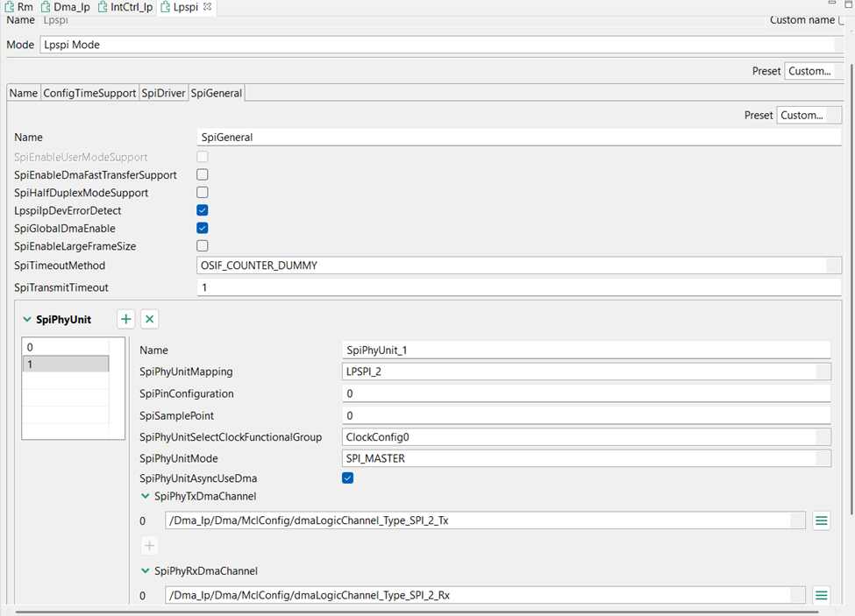The height and width of the screenshot is (616, 855).
Task: Click the Rm tab icon
Action: pos(10,7)
